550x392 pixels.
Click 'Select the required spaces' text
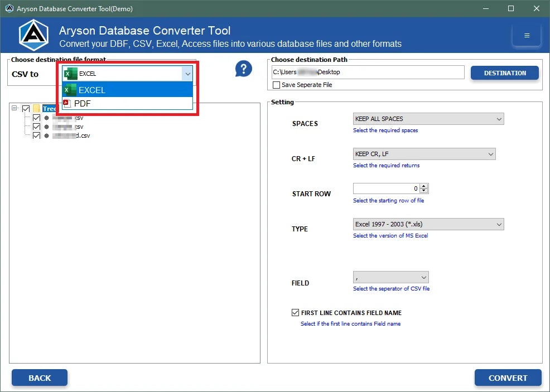click(385, 130)
